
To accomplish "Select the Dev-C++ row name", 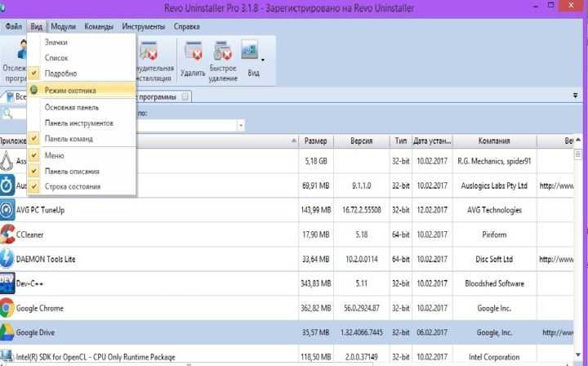I will pos(29,283).
